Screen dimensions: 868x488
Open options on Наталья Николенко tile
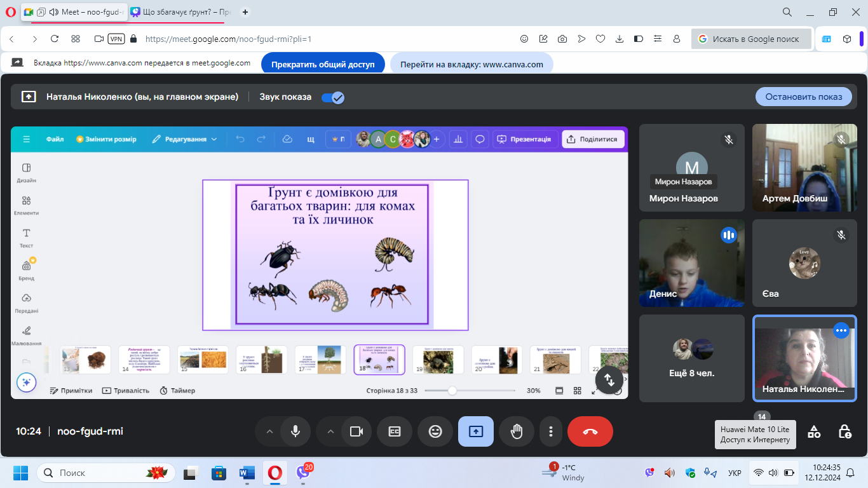click(841, 330)
